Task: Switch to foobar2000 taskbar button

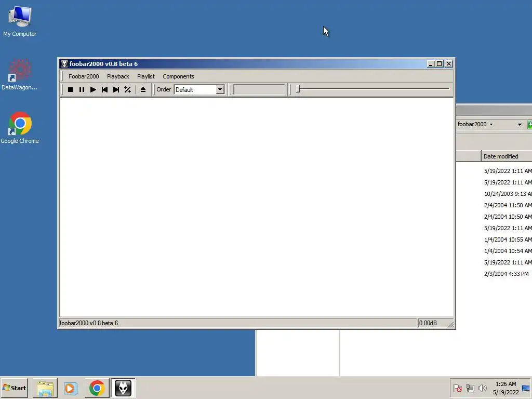Action: click(123, 388)
